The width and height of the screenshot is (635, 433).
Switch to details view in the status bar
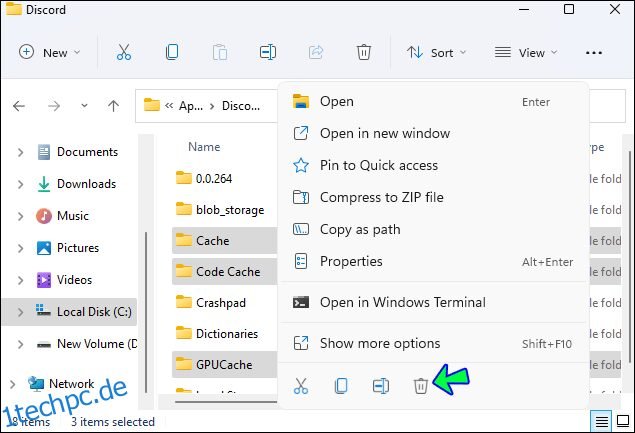click(x=601, y=422)
